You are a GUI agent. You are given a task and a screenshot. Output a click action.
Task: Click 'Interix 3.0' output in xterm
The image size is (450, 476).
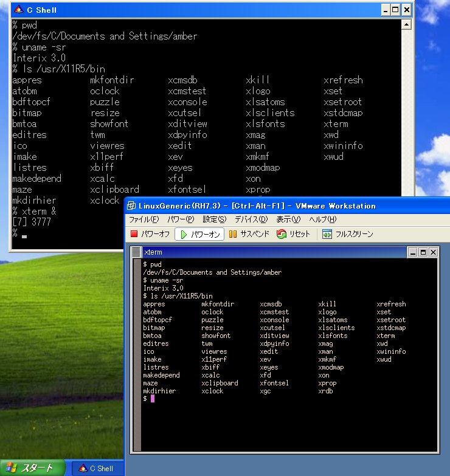coord(164,288)
